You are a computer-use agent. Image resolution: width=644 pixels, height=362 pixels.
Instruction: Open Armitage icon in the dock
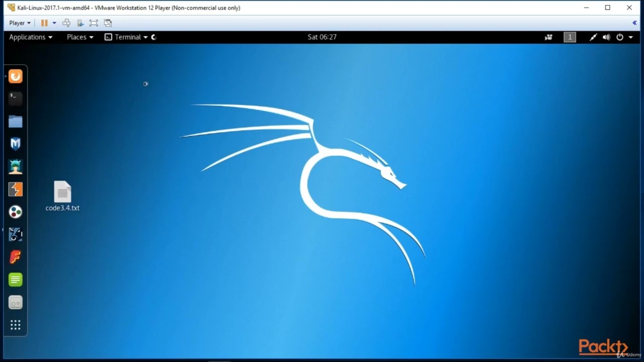(x=16, y=166)
